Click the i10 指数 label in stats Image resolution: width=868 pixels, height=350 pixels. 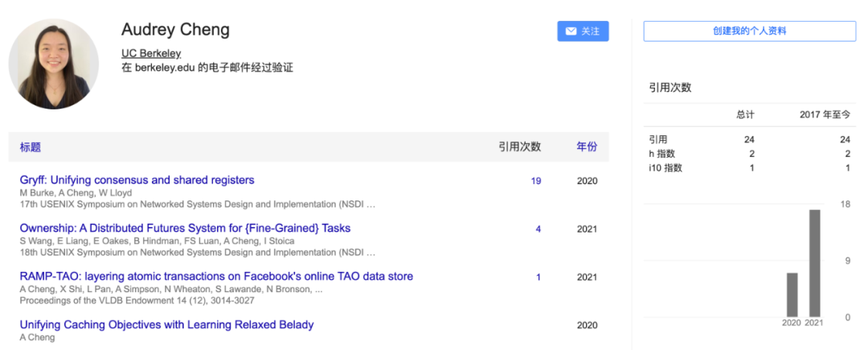[x=665, y=168]
